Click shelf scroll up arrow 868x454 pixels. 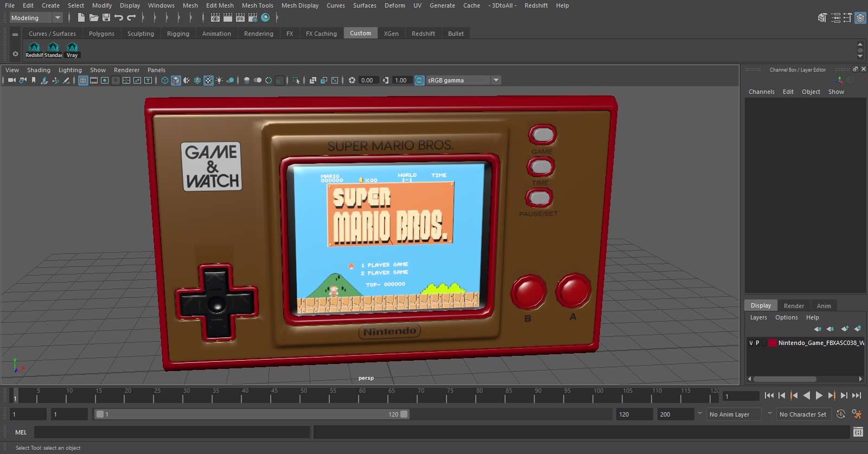pos(860,44)
